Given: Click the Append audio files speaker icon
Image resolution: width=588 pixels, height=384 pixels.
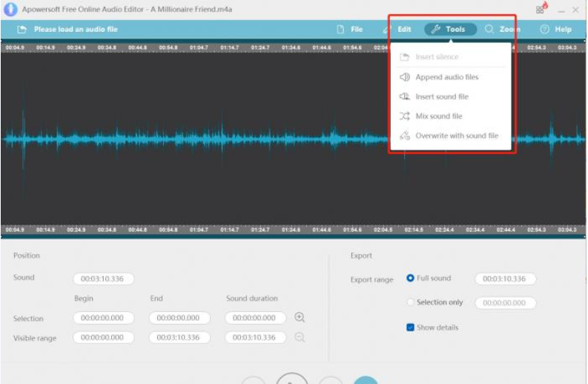Looking at the screenshot, I should coord(405,77).
